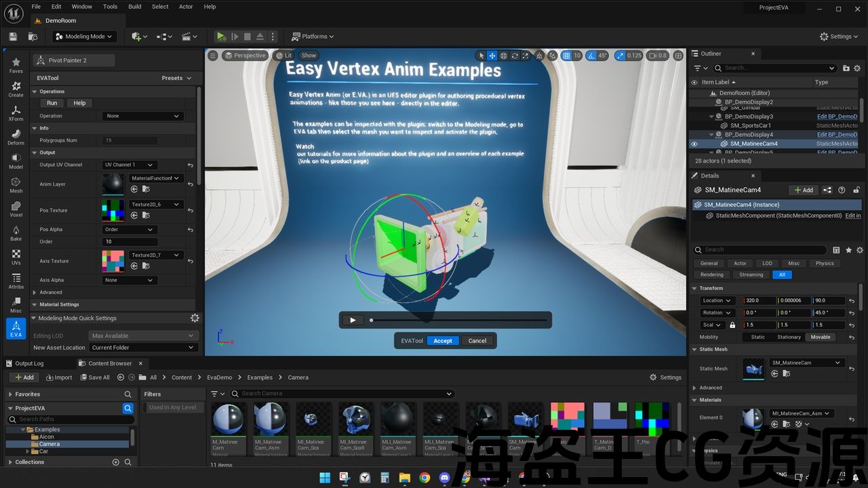Click the Order input field

click(130, 242)
